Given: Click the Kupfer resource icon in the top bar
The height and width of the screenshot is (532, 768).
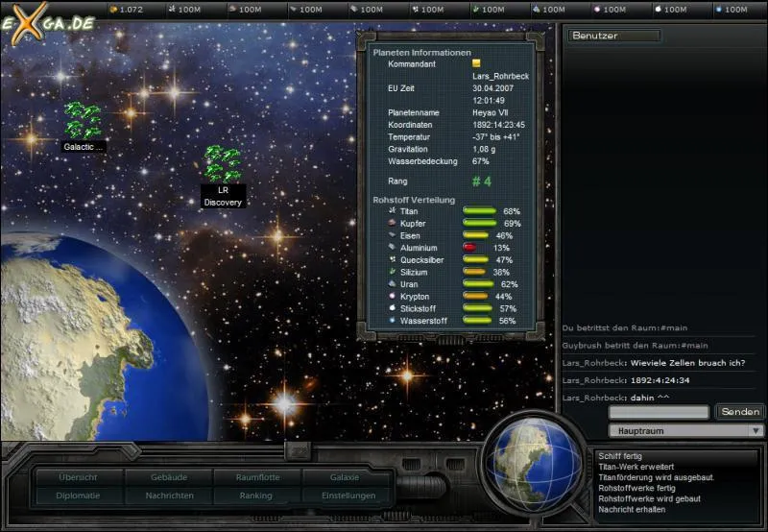Looking at the screenshot, I should click(x=232, y=10).
